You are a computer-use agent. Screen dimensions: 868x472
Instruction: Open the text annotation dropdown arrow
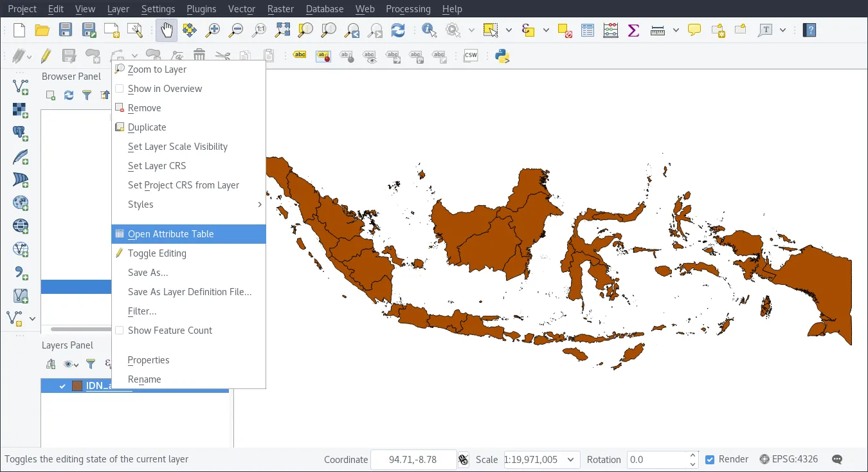[782, 30]
